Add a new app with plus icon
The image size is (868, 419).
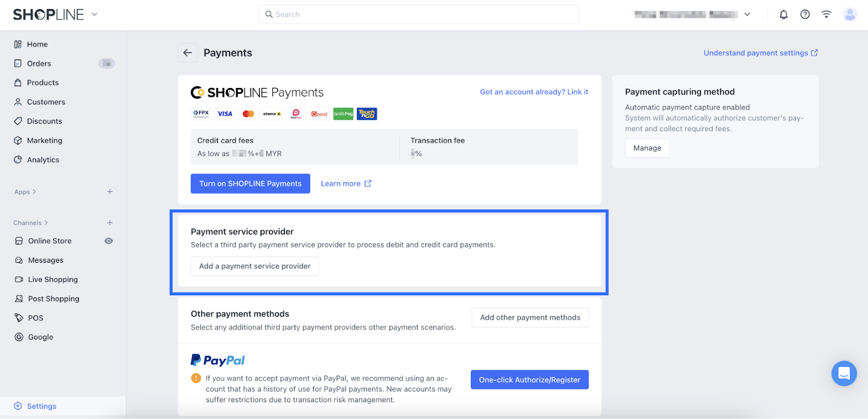click(110, 192)
